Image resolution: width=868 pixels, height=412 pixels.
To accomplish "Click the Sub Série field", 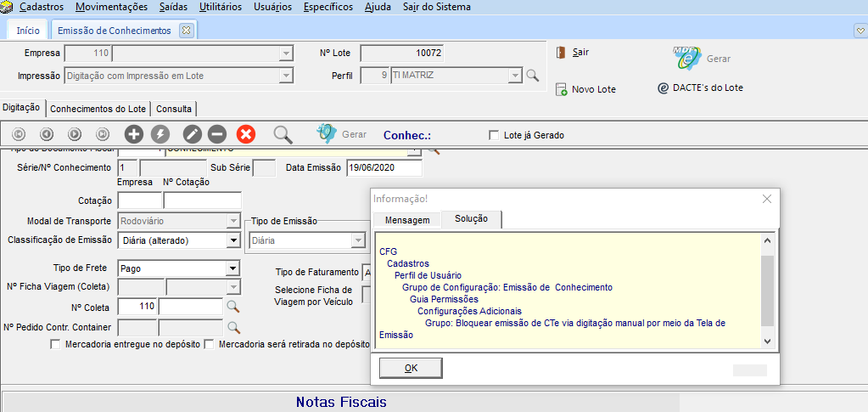I will click(x=264, y=167).
